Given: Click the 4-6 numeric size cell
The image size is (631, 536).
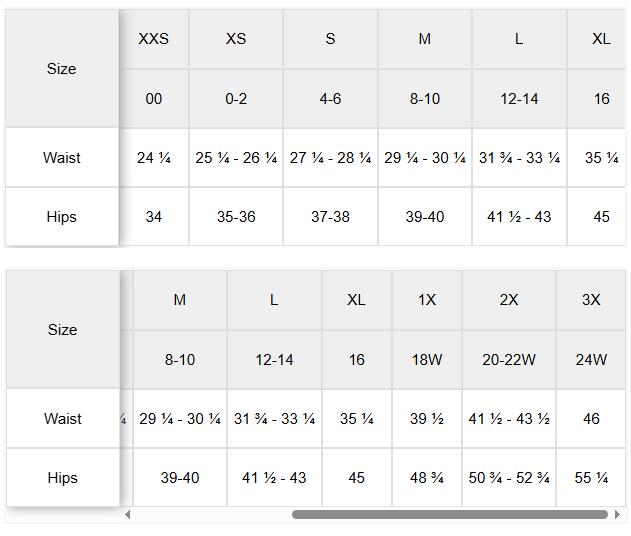Looking at the screenshot, I should point(330,98).
